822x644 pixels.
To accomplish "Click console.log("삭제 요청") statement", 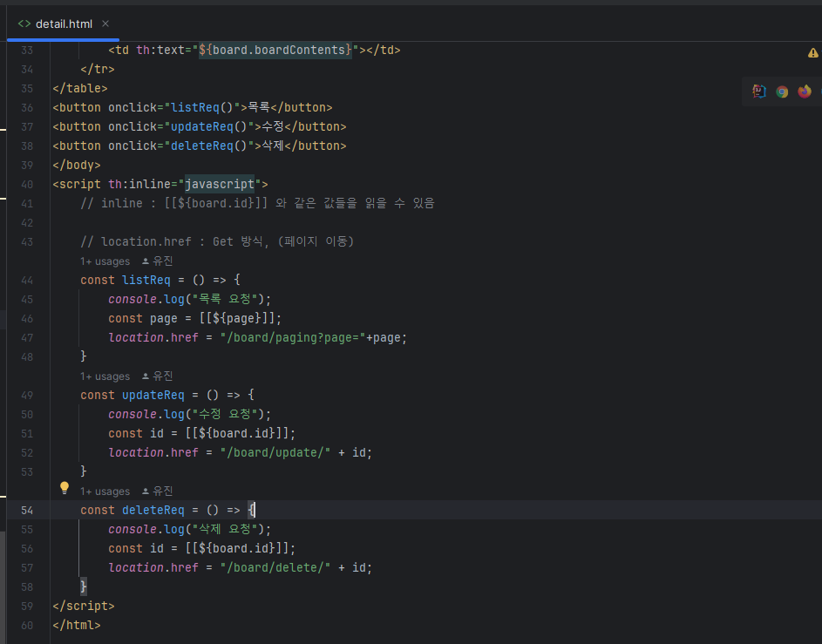I will (190, 529).
